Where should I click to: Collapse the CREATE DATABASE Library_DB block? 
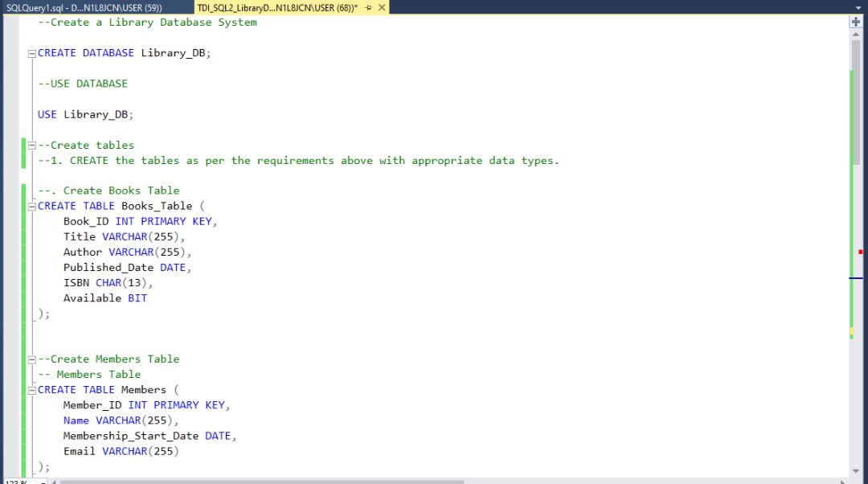pos(32,53)
